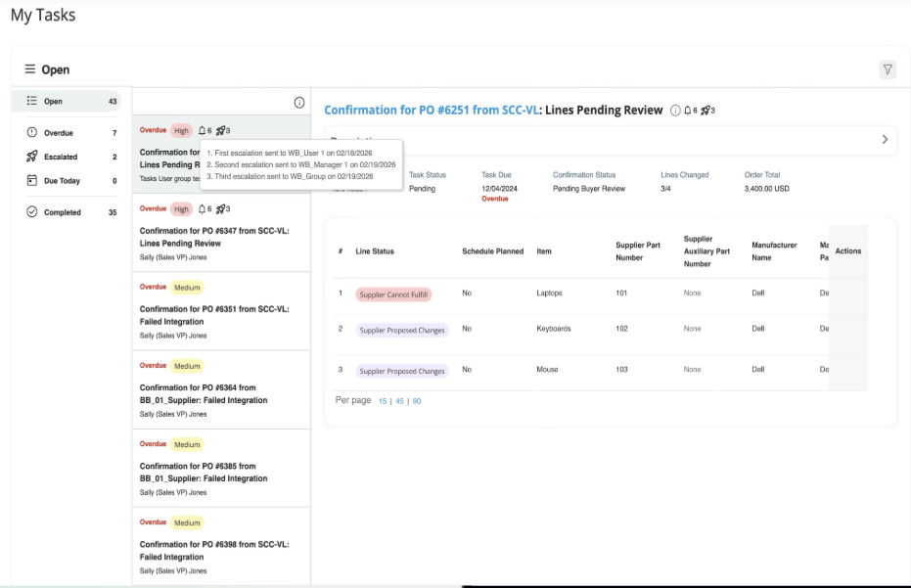Click Supplier Proposed Changes badge for Keyboards
911x588 pixels.
point(402,330)
